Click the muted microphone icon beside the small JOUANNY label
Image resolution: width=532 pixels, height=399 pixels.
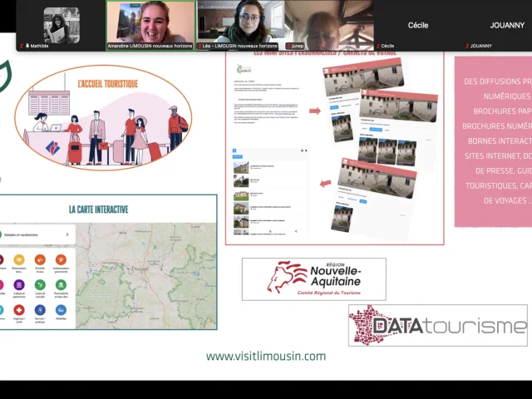[x=467, y=47]
